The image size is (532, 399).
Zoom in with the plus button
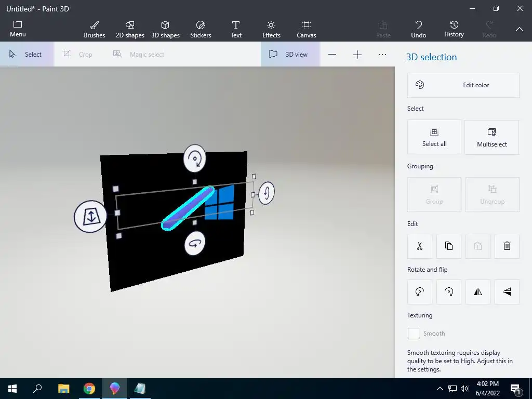[357, 55]
